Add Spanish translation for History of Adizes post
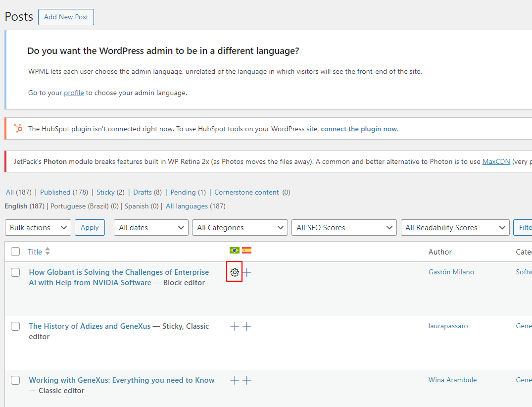Image resolution: width=532 pixels, height=407 pixels. point(247,326)
